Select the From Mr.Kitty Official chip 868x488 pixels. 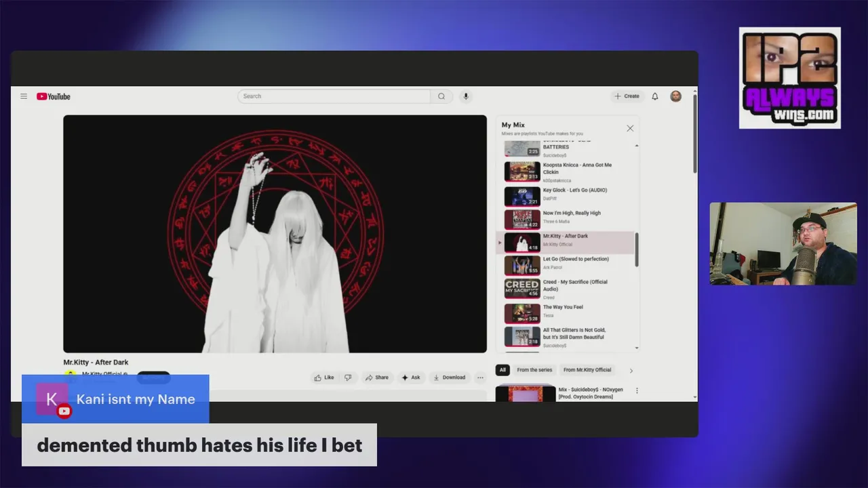pos(587,370)
